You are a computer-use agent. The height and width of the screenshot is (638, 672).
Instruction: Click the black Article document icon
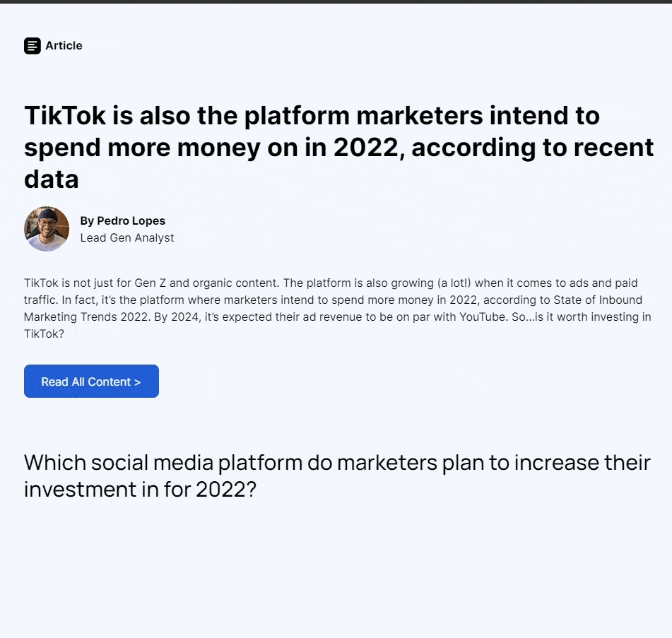point(32,46)
